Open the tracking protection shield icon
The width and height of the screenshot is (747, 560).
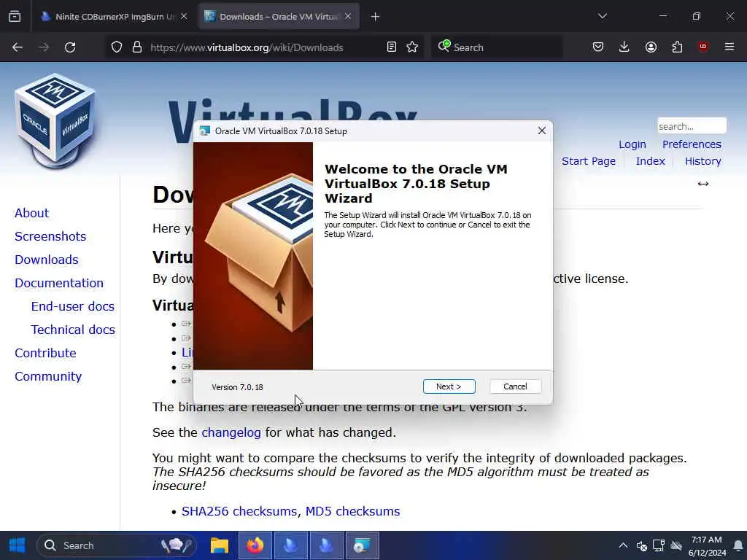(117, 47)
